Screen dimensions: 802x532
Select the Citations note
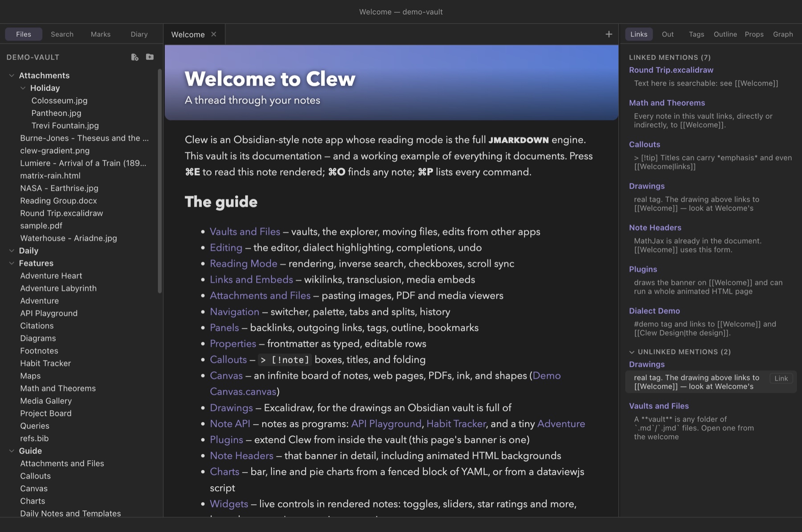[x=37, y=326]
